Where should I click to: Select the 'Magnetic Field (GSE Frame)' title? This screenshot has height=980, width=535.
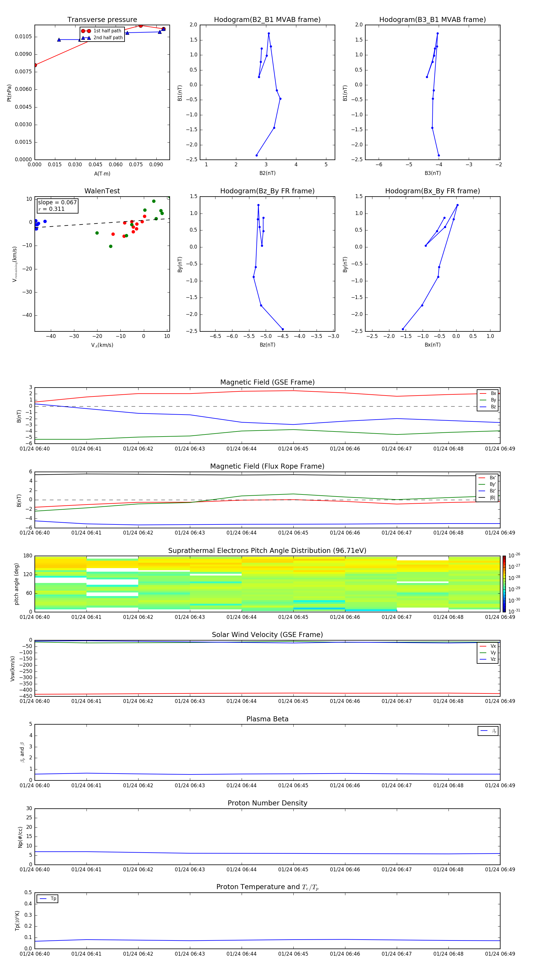click(267, 382)
